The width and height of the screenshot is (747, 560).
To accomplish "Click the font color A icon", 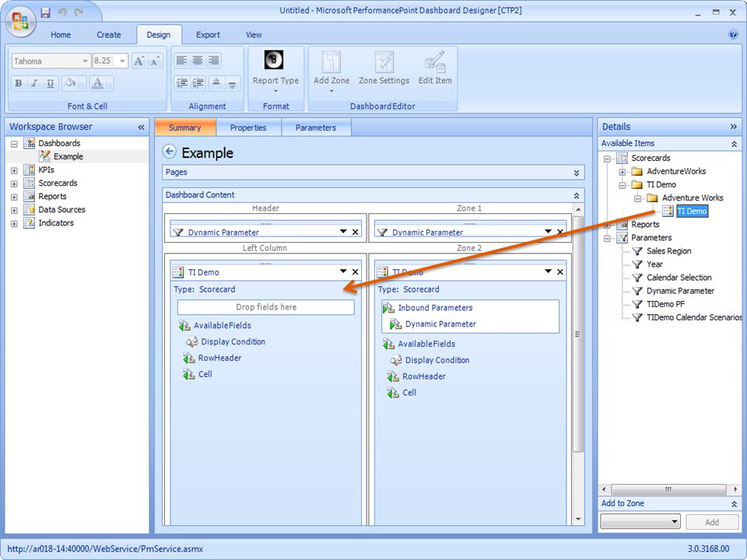I will tap(98, 83).
